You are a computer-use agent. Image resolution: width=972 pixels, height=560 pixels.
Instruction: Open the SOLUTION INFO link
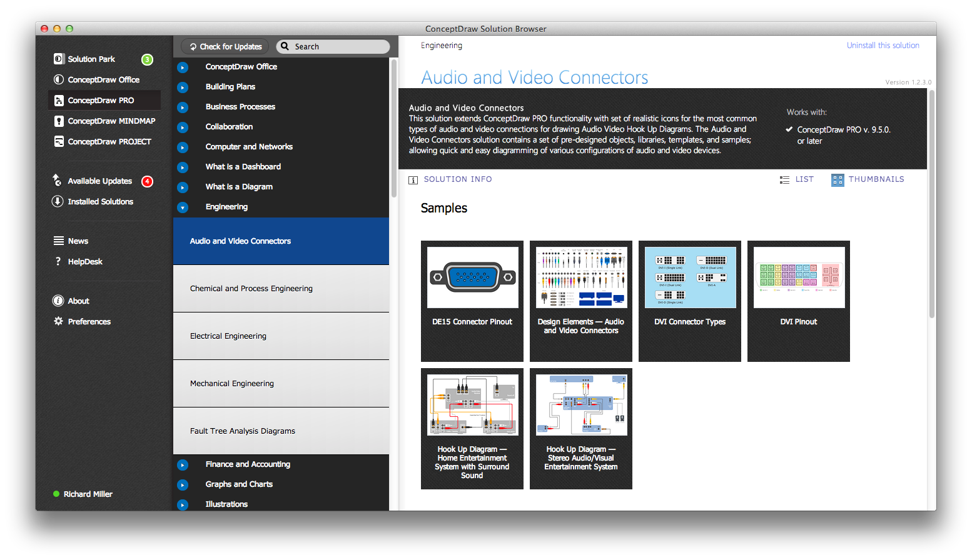458,179
